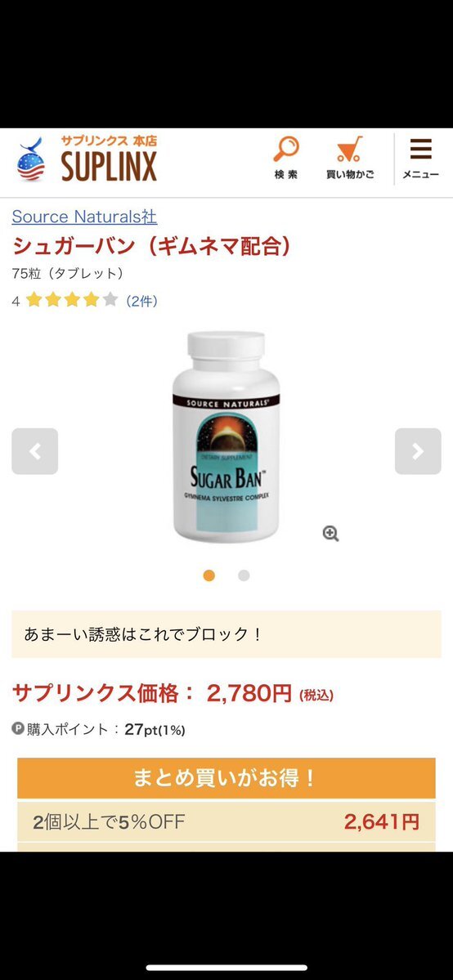
Task: Zoom product image with magnifier icon
Action: [330, 533]
